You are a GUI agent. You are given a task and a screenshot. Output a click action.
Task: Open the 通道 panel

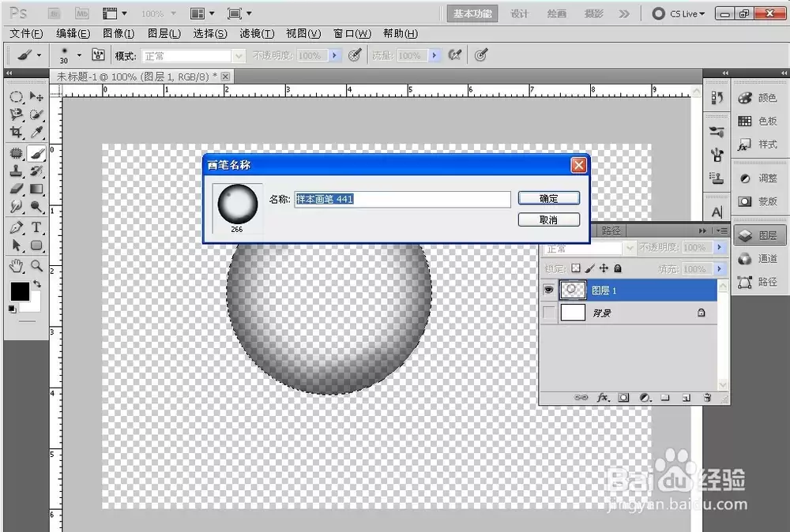click(758, 259)
